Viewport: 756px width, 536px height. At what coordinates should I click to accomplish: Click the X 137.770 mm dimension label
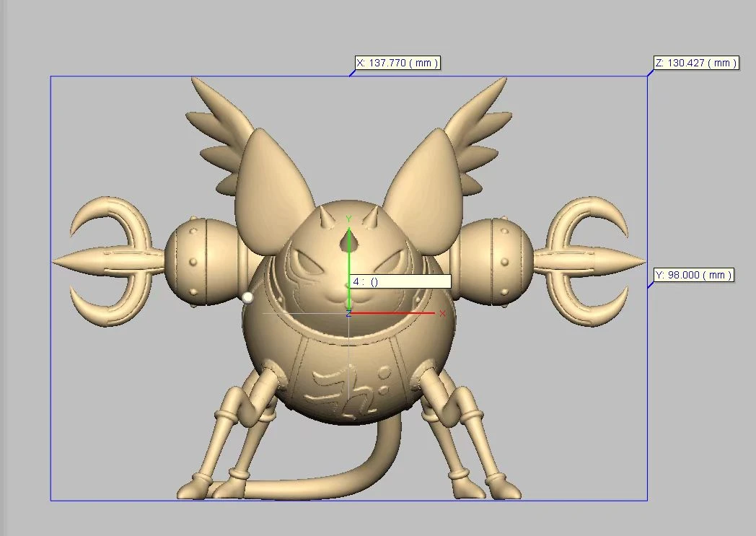(x=397, y=63)
